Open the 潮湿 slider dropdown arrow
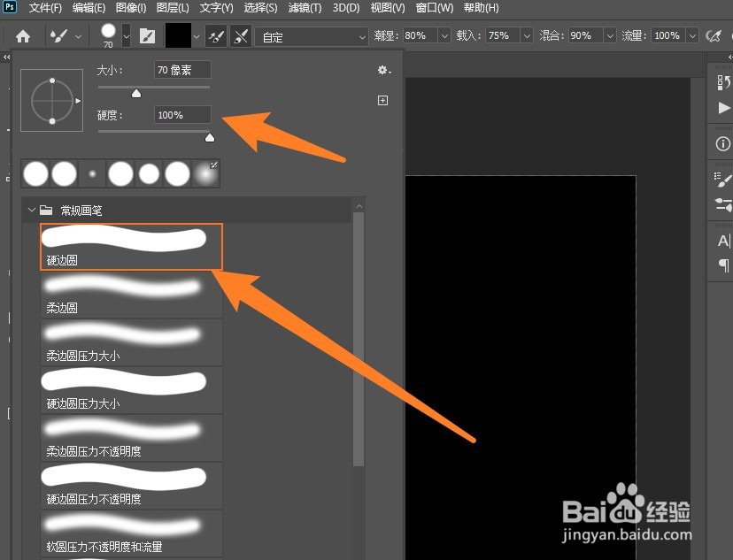This screenshot has width=733, height=560. click(444, 35)
